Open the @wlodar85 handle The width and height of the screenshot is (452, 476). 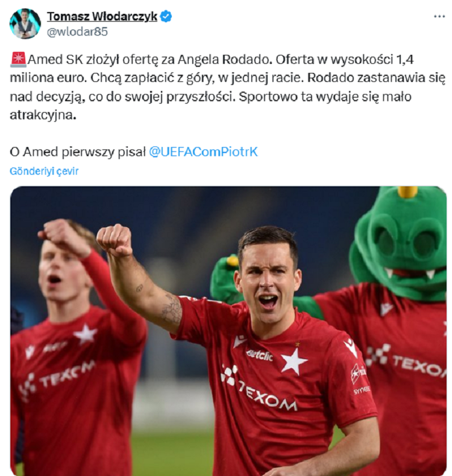pos(77,31)
